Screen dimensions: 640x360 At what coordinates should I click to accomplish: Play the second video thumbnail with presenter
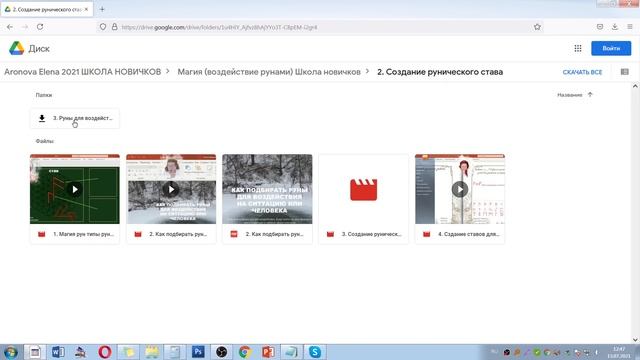pyautogui.click(x=171, y=189)
